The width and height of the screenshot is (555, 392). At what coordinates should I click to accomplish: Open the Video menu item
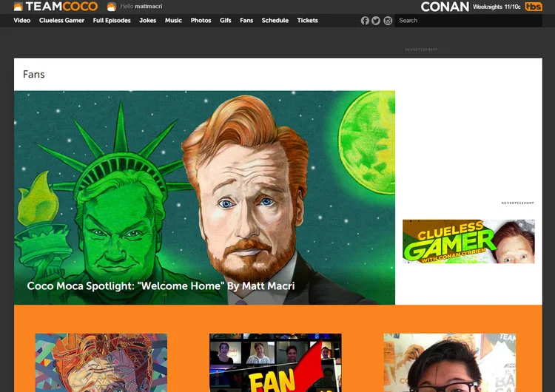point(22,21)
